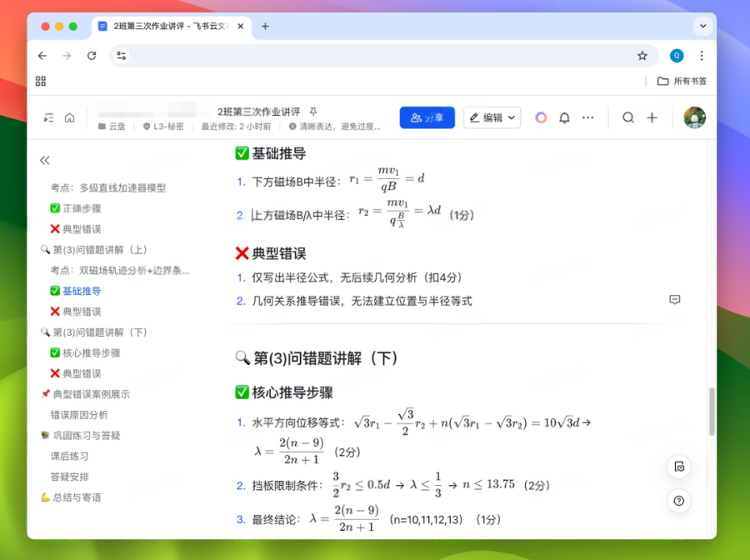Image resolution: width=750 pixels, height=560 pixels.
Task: Click the comment icon beside 几何关系推导错误
Action: point(674,300)
